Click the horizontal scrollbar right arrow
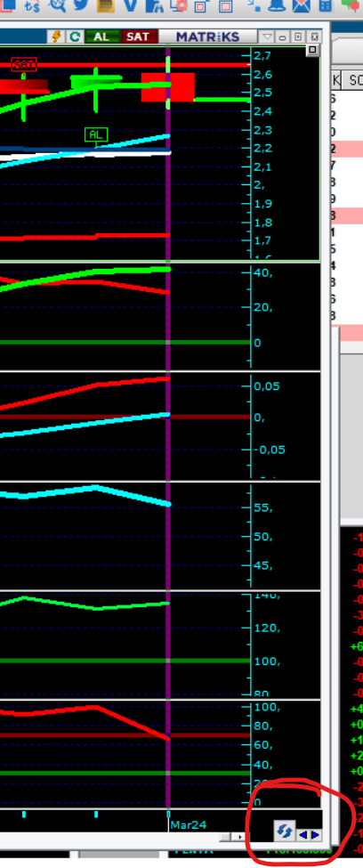 click(240, 837)
